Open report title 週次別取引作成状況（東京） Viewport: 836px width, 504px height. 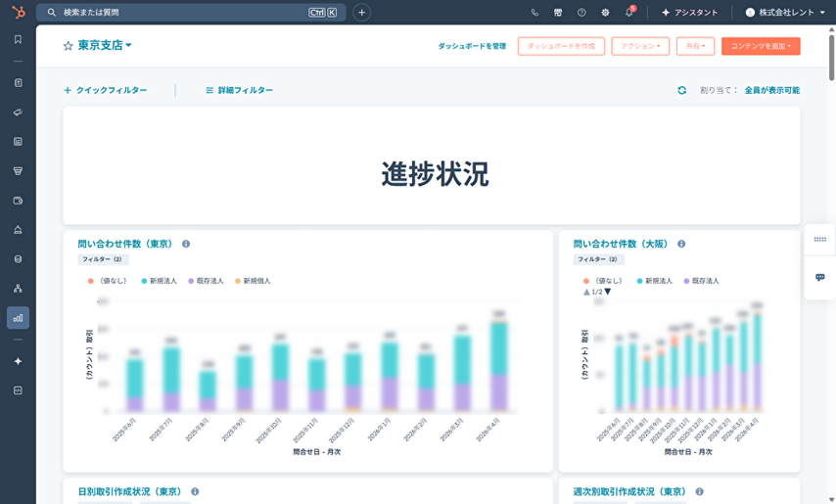(x=629, y=491)
